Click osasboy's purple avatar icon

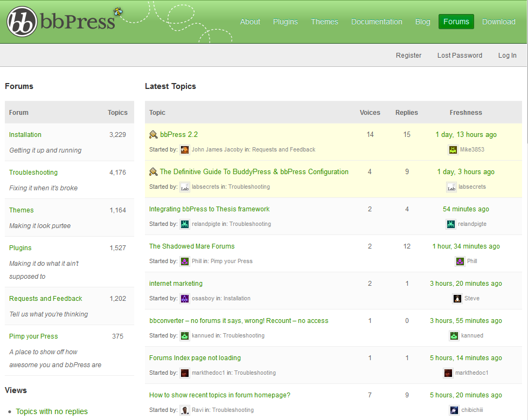coord(185,299)
